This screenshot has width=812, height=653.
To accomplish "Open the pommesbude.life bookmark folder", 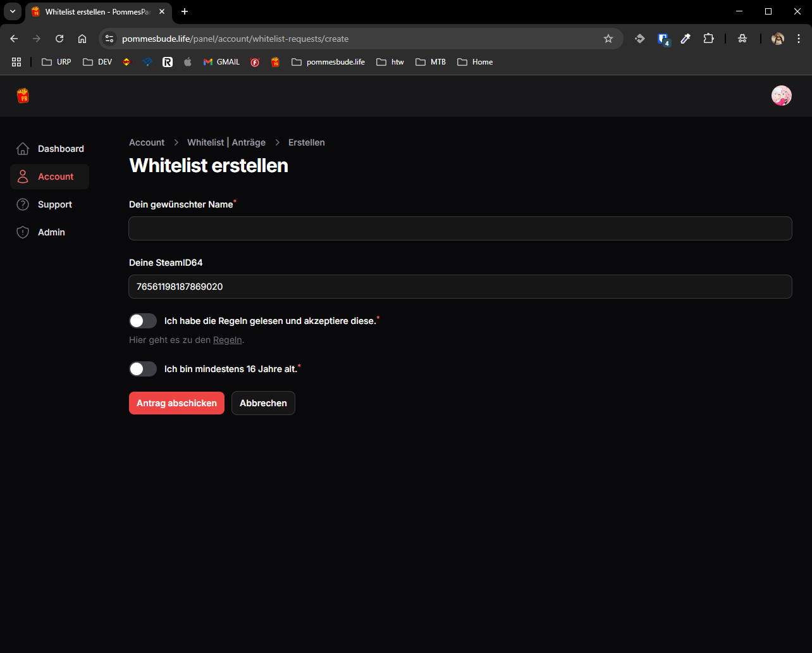I will coord(328,62).
